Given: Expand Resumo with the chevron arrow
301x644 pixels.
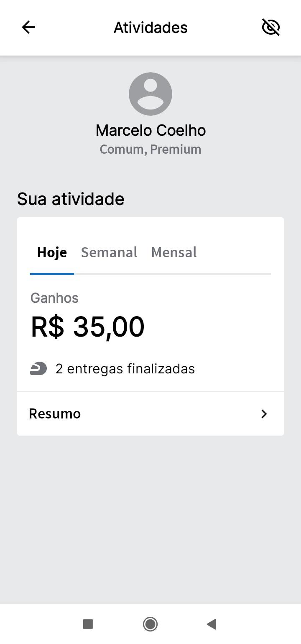Looking at the screenshot, I should click(264, 414).
